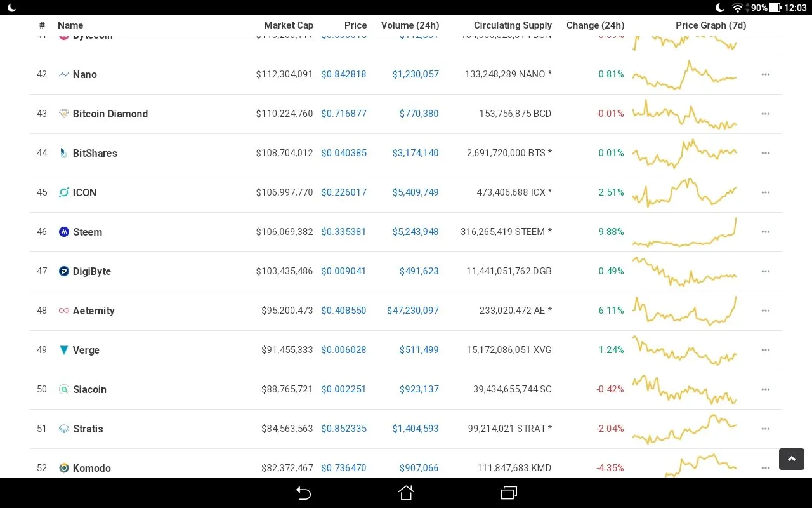Sort table by Market Cap column

click(289, 25)
